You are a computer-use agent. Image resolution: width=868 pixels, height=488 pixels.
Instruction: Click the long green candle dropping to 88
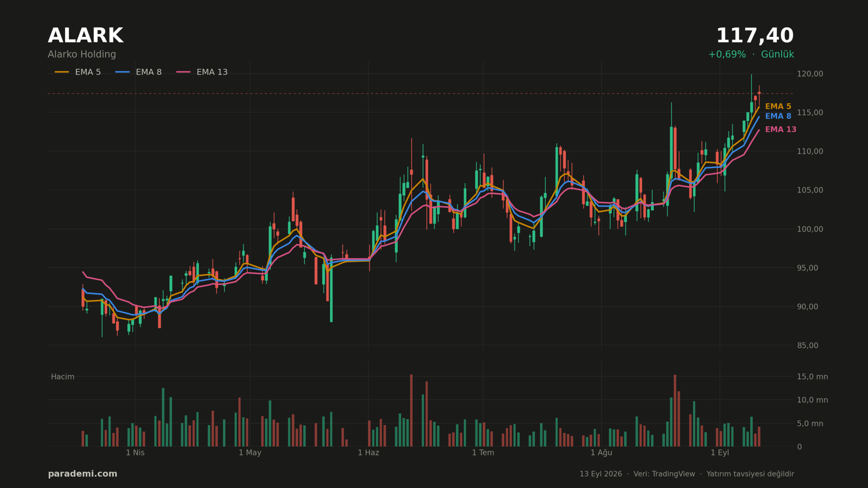coord(331,288)
